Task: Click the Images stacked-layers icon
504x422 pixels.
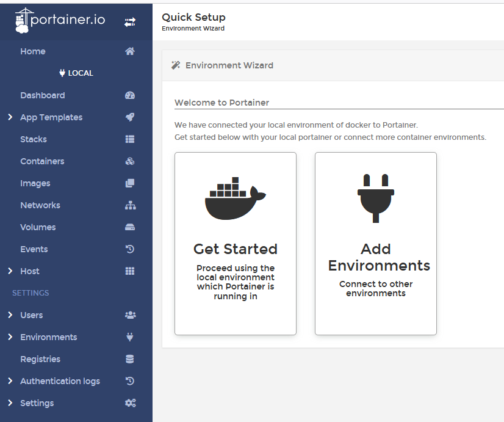Action: pyautogui.click(x=129, y=183)
